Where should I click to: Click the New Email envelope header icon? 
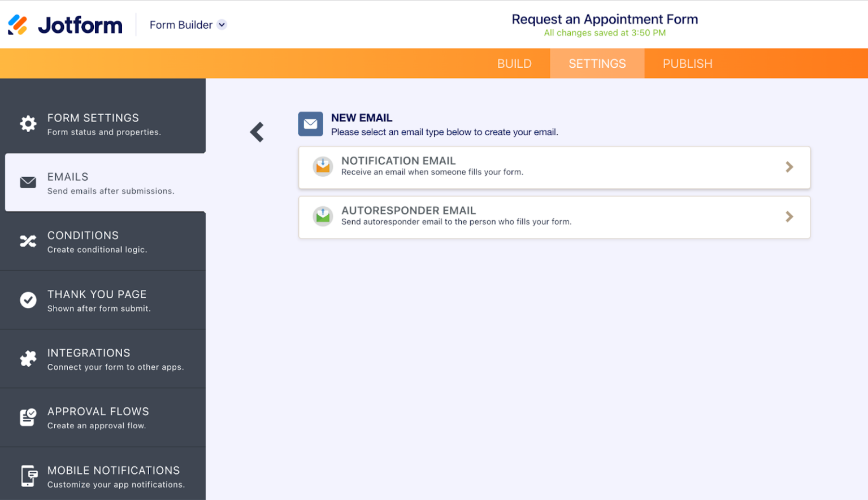[311, 124]
